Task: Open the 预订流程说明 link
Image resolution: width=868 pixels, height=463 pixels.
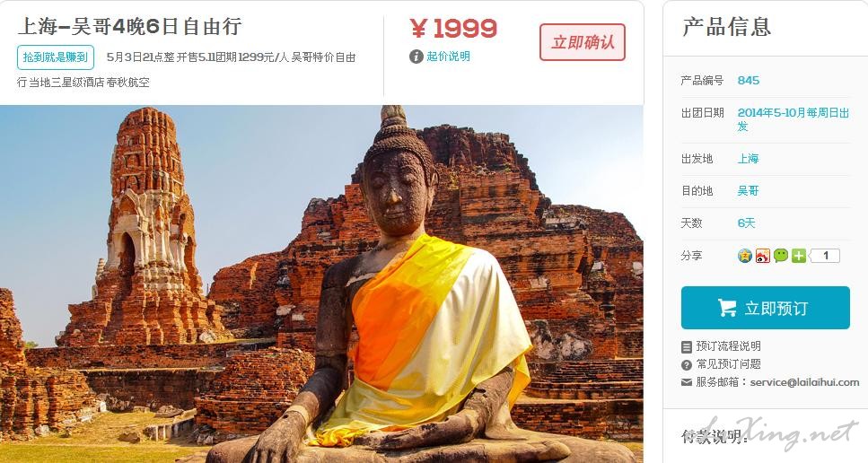Action: pos(729,346)
